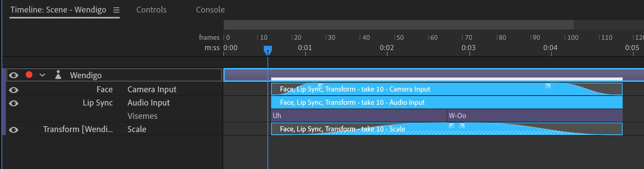Select the Timeline: Scene - Wendigo tab

tap(58, 10)
